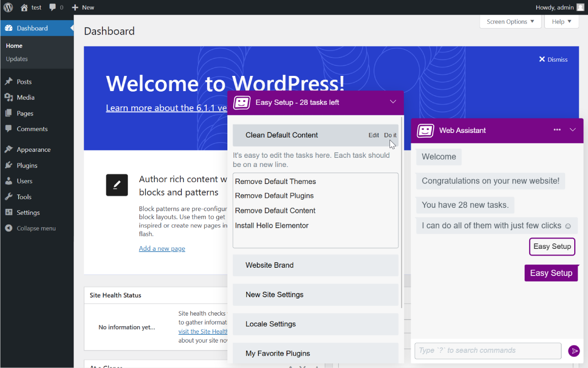The width and height of the screenshot is (588, 368).
Task: Click the purple send message button
Action: tap(574, 351)
